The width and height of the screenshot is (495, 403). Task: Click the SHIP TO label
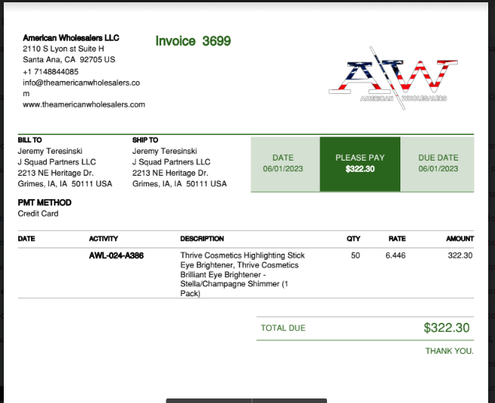point(145,140)
